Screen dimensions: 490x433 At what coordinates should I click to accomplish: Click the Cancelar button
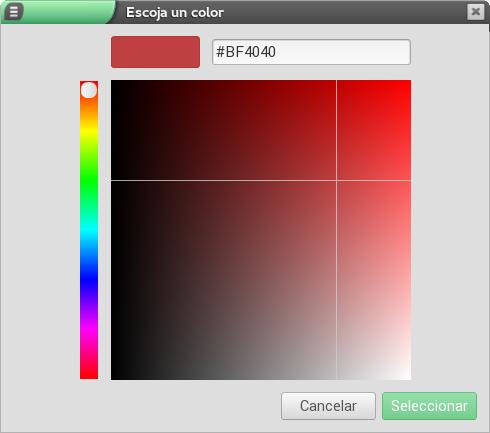point(328,406)
